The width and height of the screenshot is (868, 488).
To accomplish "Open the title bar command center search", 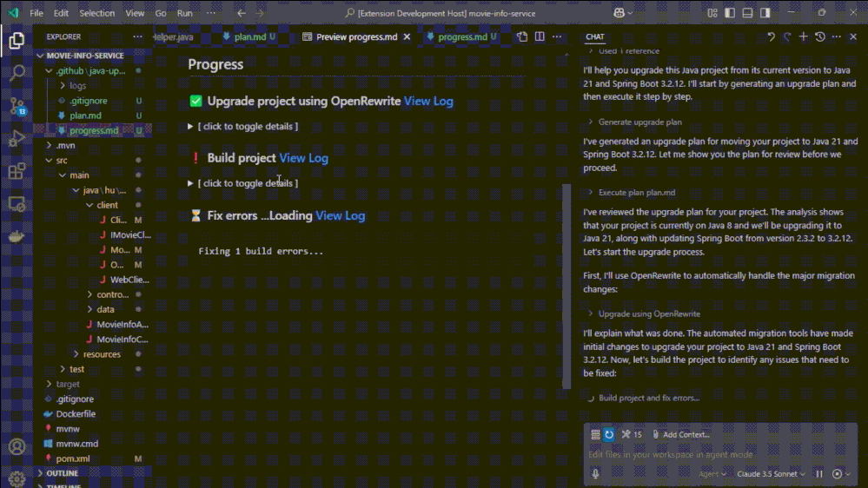I will (441, 13).
